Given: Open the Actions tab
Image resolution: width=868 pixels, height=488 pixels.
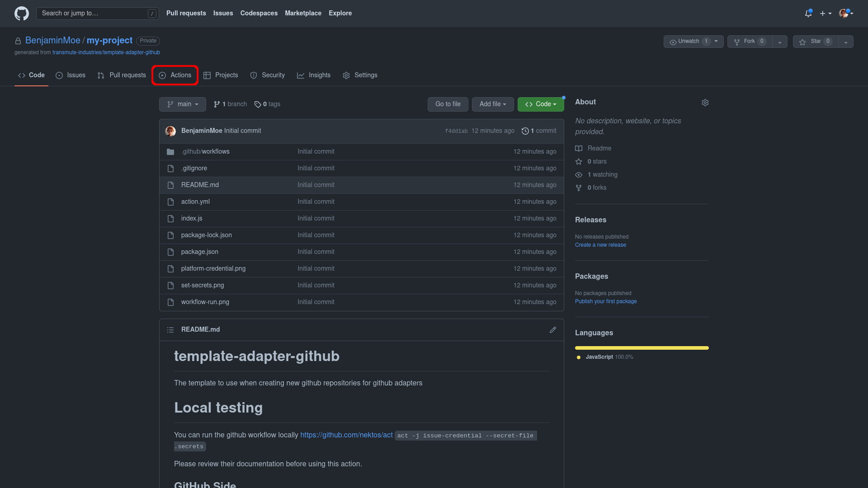Looking at the screenshot, I should click(175, 75).
